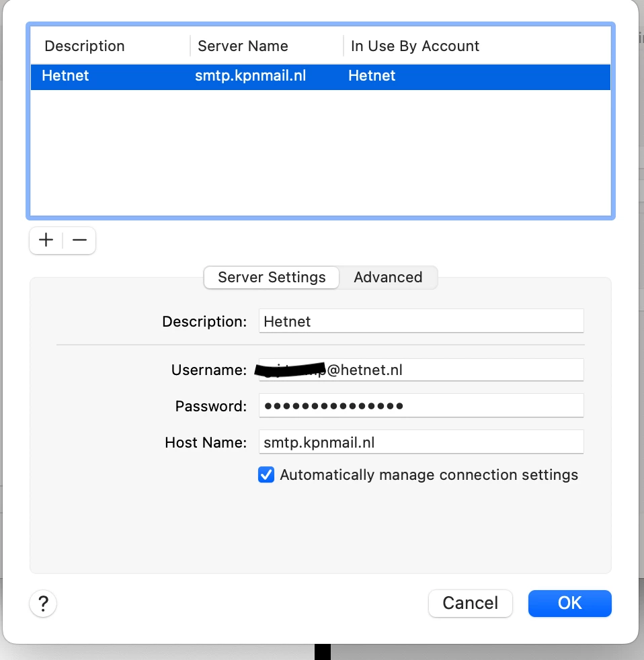Click the OK button

(569, 603)
